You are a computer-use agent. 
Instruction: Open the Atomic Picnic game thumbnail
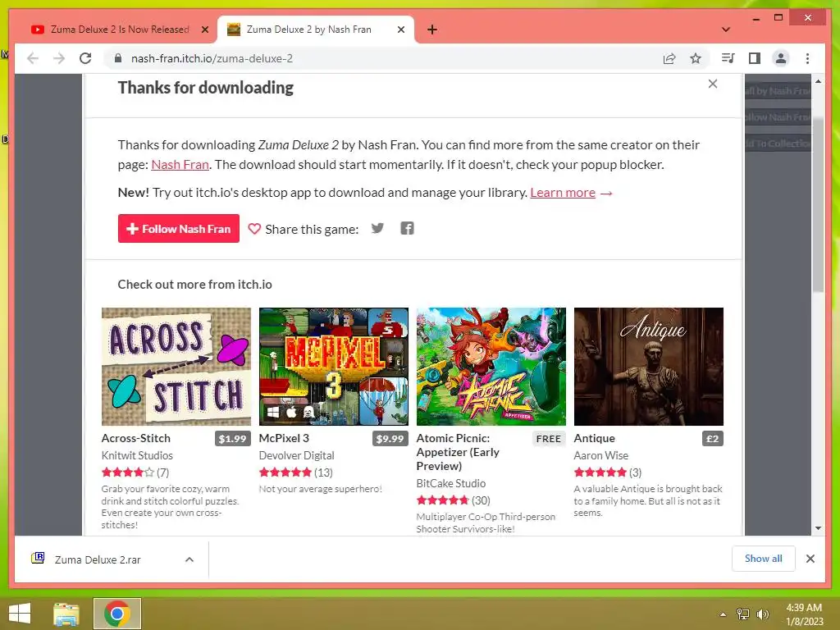click(491, 367)
